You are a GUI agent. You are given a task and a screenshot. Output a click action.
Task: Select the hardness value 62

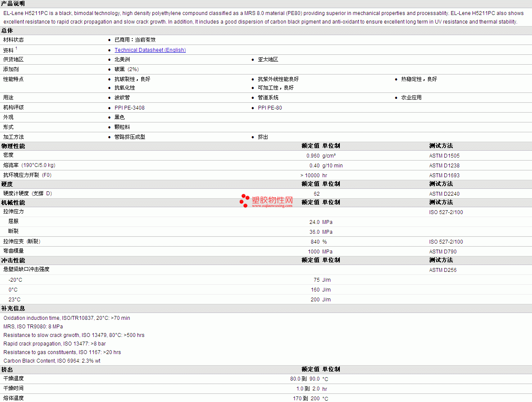[317, 194]
